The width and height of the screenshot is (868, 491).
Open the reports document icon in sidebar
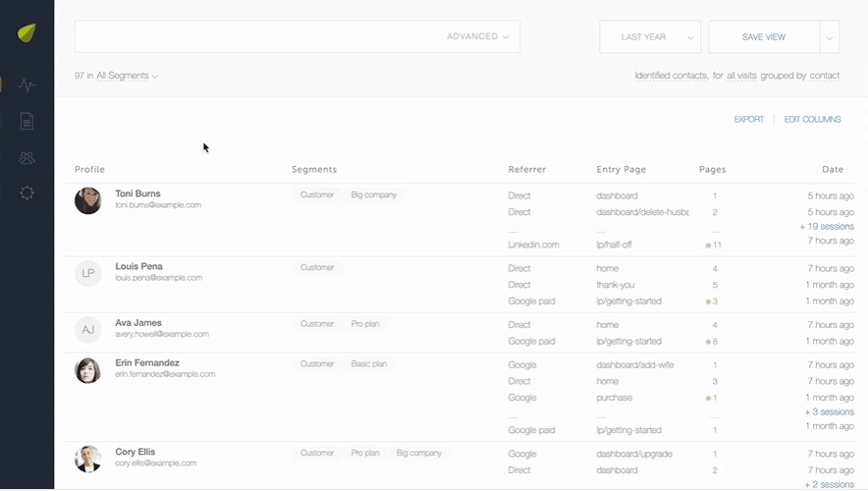27,121
